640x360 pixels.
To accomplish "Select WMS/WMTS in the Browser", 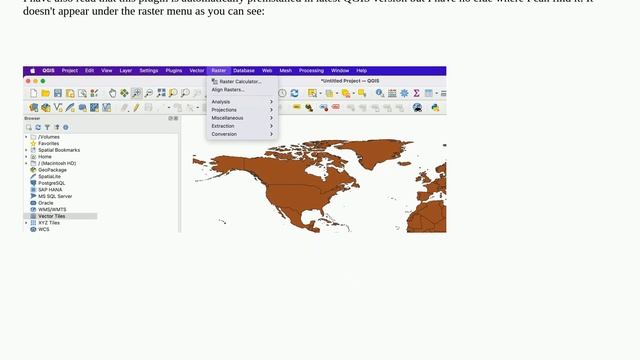I will coord(52,210).
